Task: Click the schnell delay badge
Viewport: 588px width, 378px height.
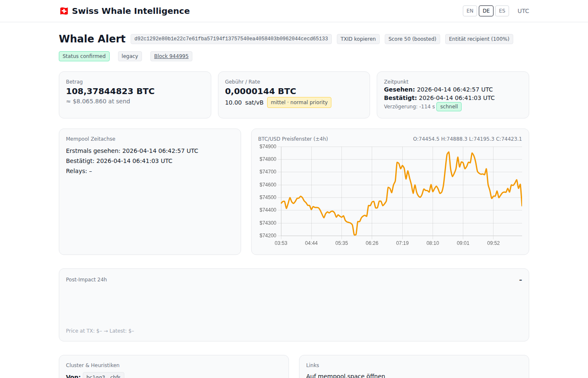Action: pos(449,107)
